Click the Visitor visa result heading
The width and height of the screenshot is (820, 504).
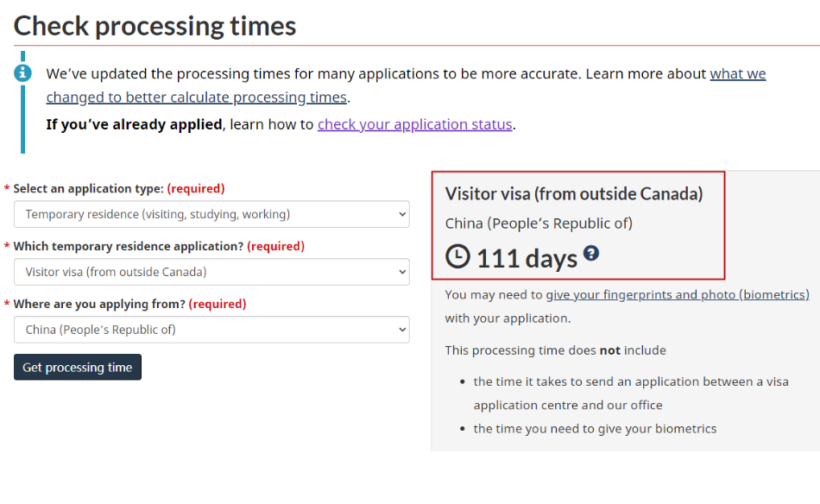(x=574, y=194)
